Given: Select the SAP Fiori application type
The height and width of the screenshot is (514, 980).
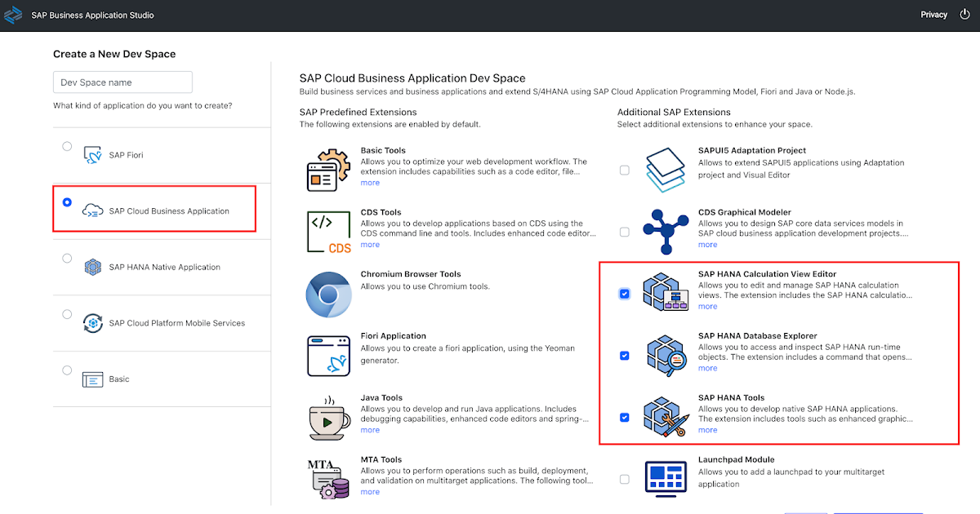Looking at the screenshot, I should 67,145.
